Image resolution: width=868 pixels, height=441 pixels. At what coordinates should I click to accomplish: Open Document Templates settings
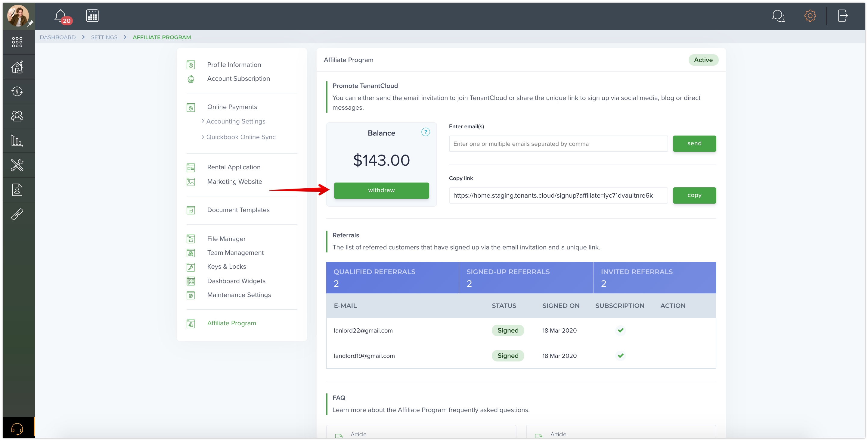(238, 210)
